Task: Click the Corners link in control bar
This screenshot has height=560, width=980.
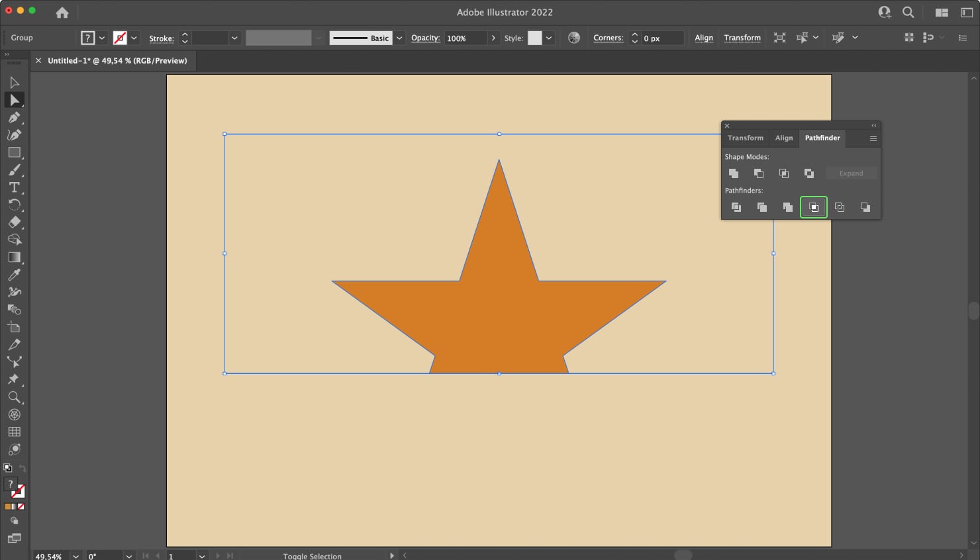Action: [608, 38]
